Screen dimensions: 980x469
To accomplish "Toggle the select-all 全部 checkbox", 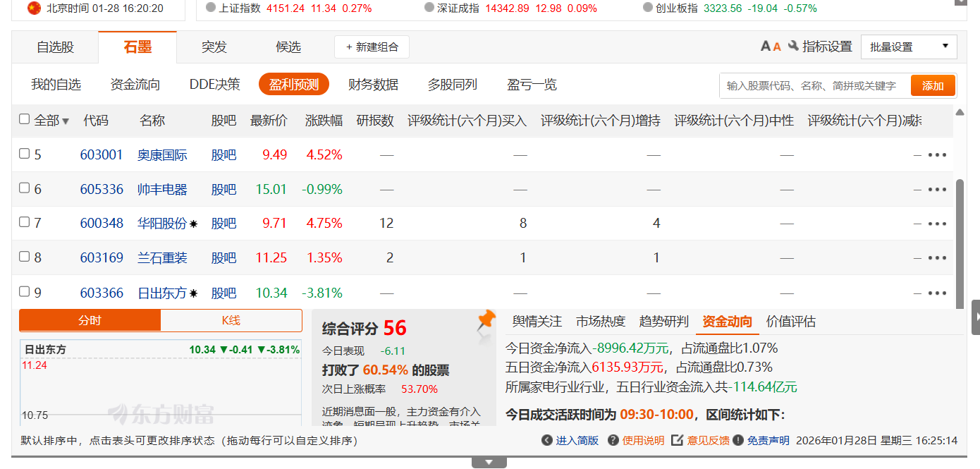I will (x=24, y=119).
